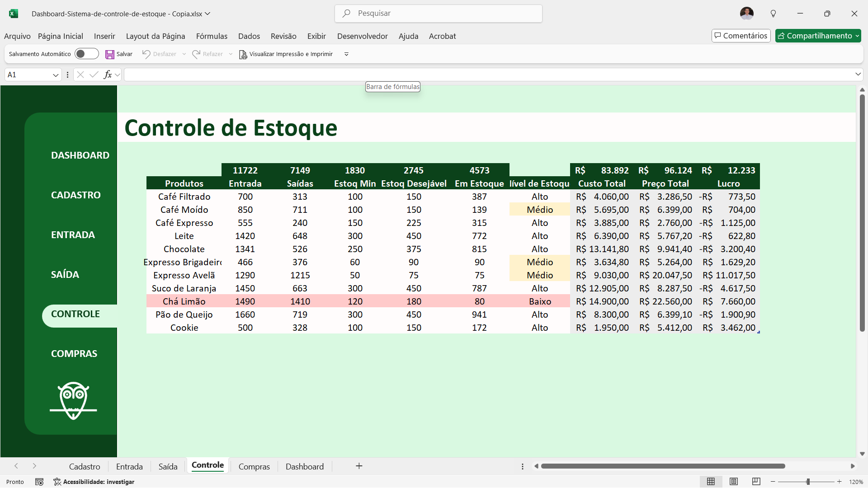The image size is (868, 488).
Task: Click the Desfazer (undo) icon
Action: coord(146,54)
